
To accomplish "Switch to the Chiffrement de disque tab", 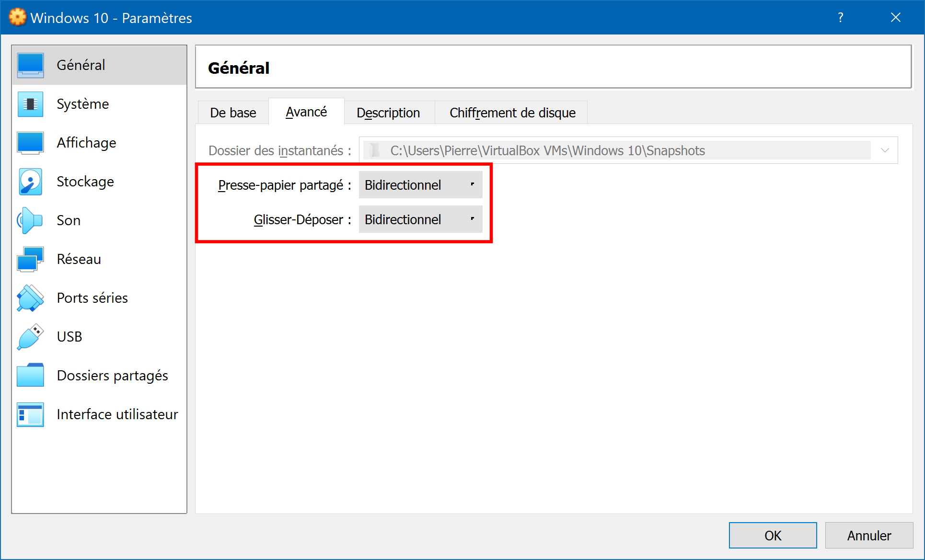I will click(x=512, y=113).
